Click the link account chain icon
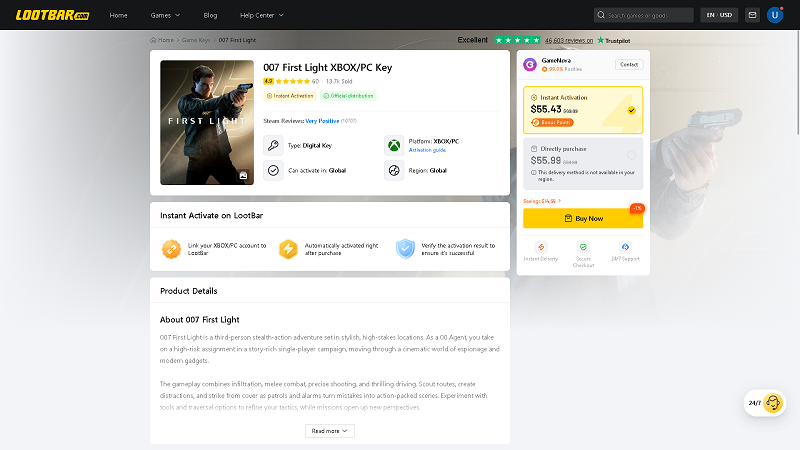The image size is (800, 450). pyautogui.click(x=171, y=249)
